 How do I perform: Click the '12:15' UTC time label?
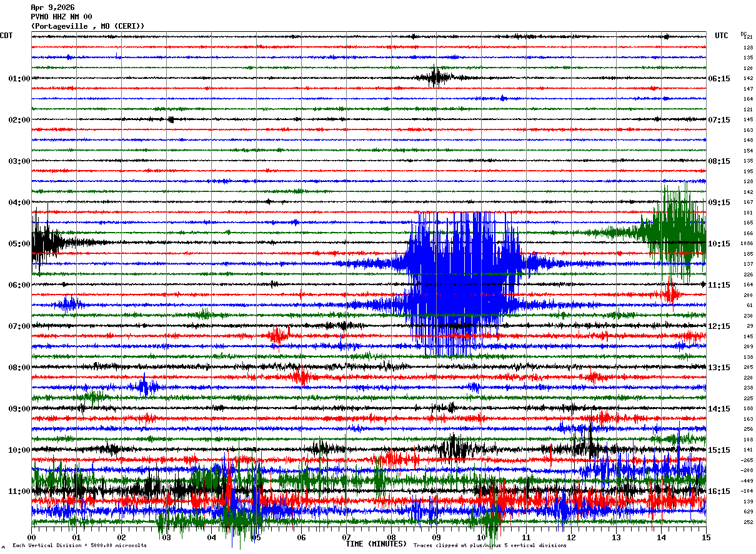pyautogui.click(x=719, y=326)
